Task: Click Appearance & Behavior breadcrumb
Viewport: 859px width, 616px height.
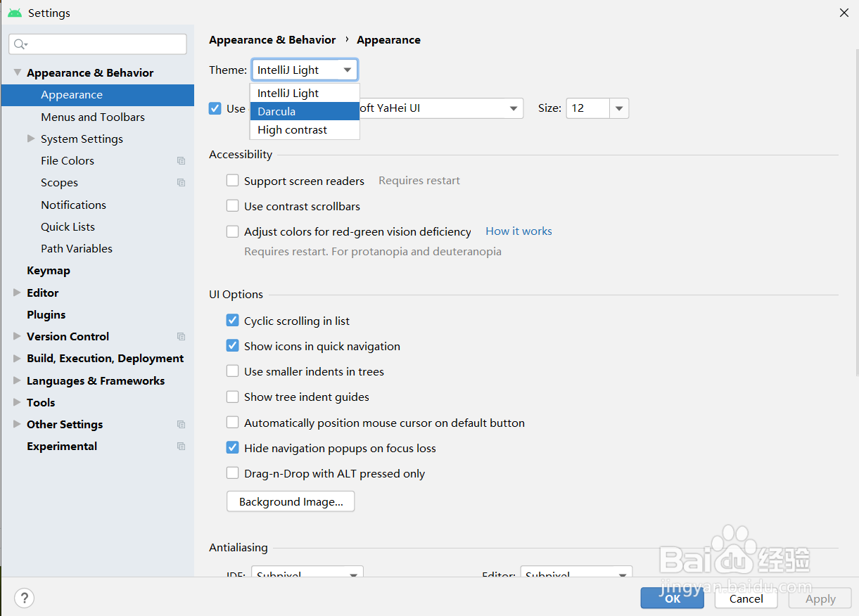Action: coord(272,40)
